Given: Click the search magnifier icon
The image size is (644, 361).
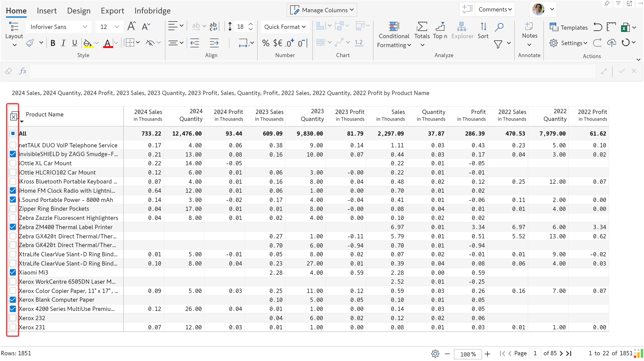Looking at the screenshot, I should click(499, 27).
